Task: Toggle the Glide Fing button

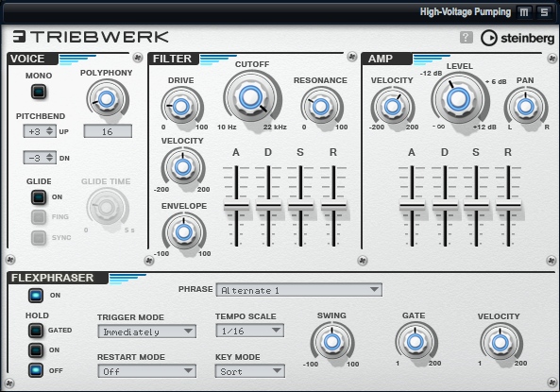Action: (x=39, y=217)
